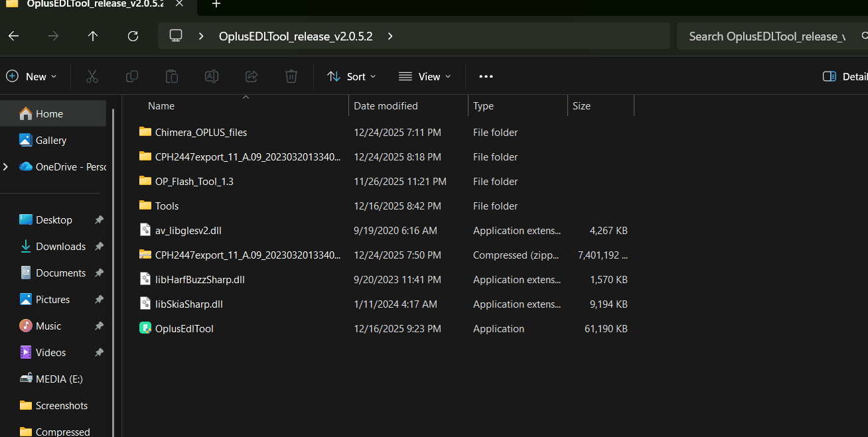
Task: Expand the OneDrive tree node arrow
Action: point(6,166)
